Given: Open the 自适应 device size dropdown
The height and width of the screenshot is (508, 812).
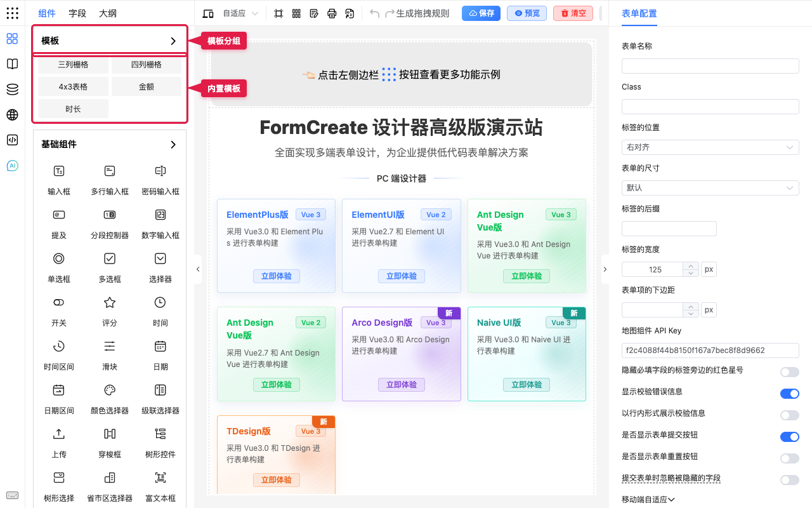Looking at the screenshot, I should point(240,13).
